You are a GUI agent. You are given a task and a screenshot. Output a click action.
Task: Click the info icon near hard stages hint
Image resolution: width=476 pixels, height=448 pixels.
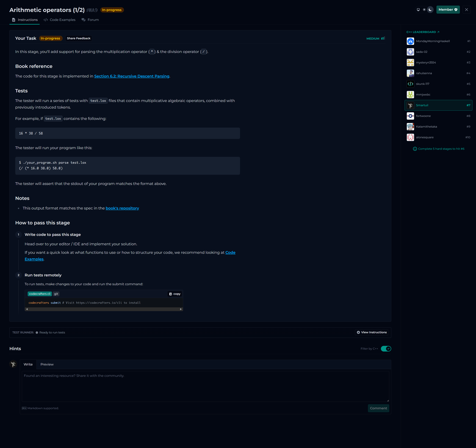(415, 149)
